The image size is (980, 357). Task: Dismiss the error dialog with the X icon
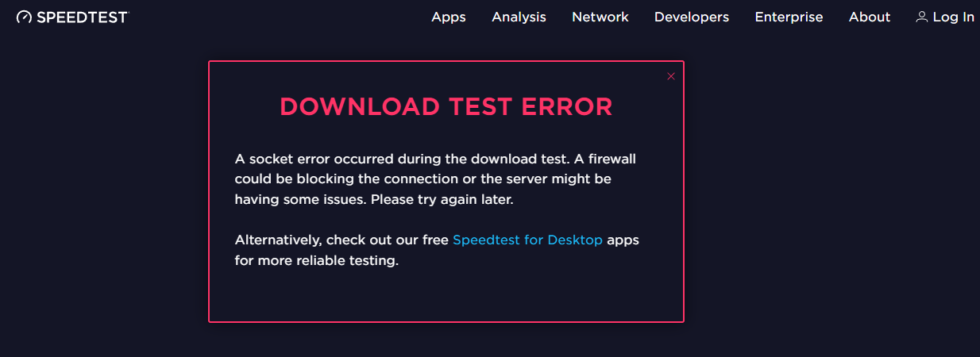671,76
